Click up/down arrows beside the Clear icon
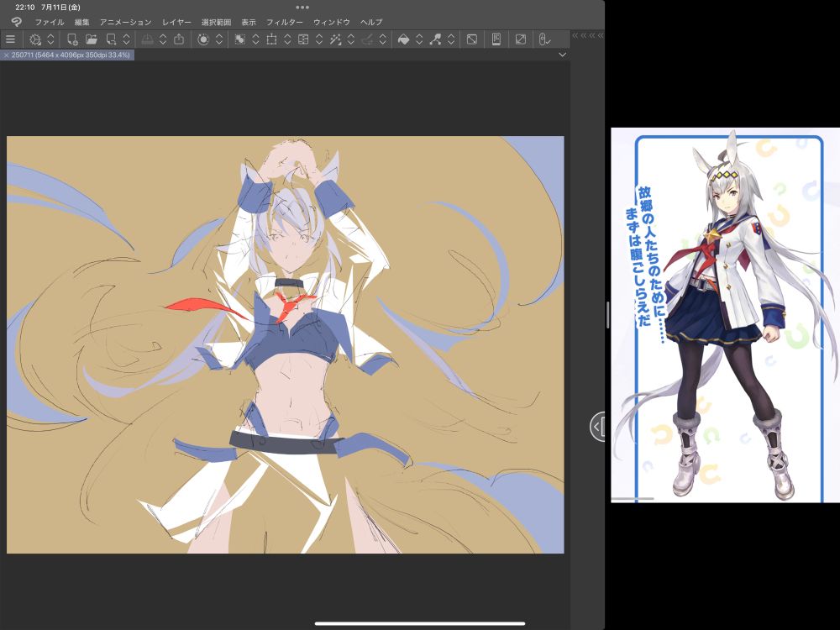Viewport: 840px width, 630px height. point(255,39)
